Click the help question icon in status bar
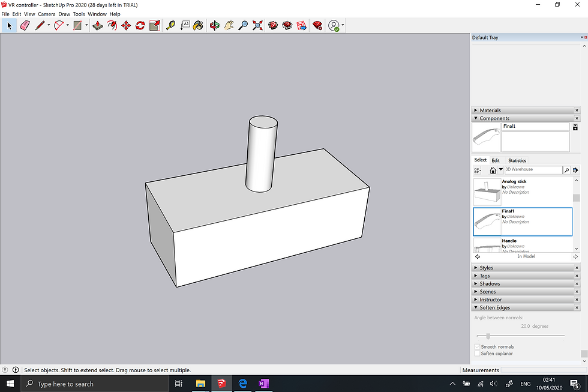Viewport: 588px width, 392px height. pos(5,370)
